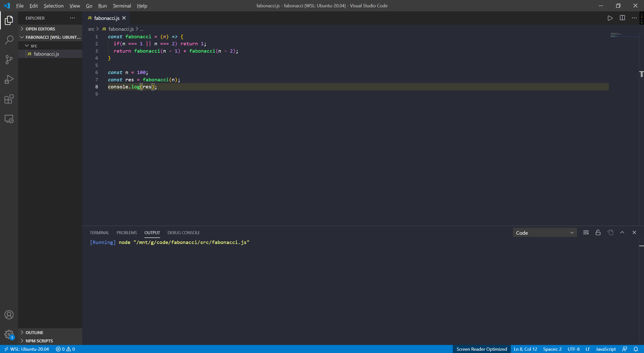Click the [Running] node output line

click(x=170, y=242)
